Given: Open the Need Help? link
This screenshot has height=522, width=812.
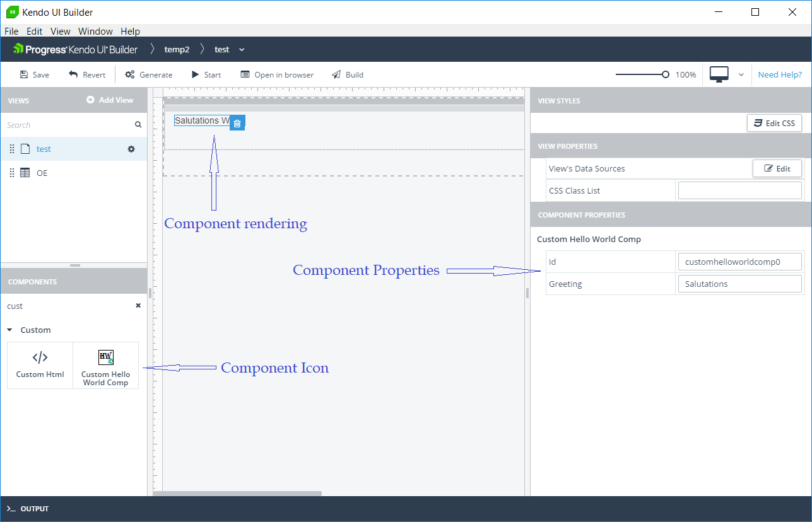Looking at the screenshot, I should [780, 74].
